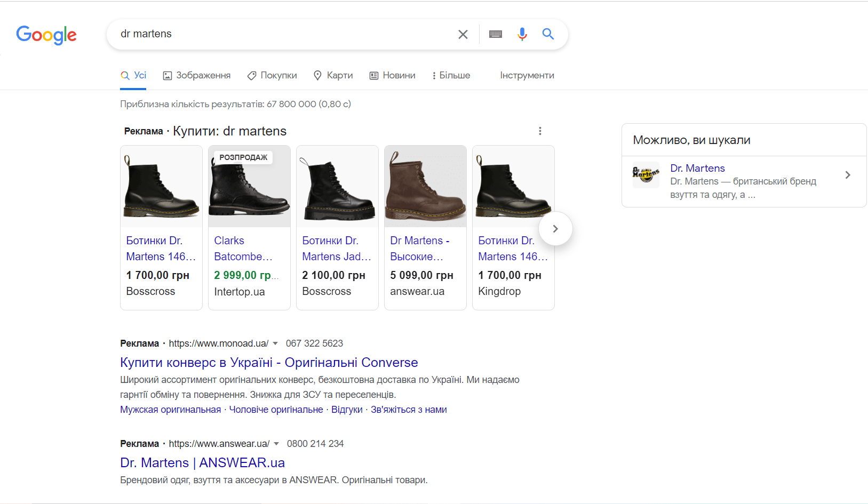Switch to the Покупки tab
Image resolution: width=868 pixels, height=504 pixels.
point(272,75)
